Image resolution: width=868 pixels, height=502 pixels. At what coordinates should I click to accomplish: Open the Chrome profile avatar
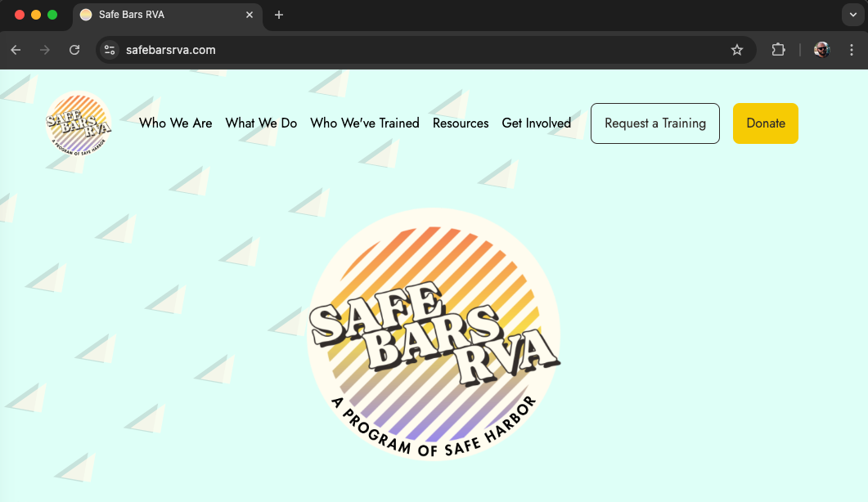pyautogui.click(x=822, y=50)
